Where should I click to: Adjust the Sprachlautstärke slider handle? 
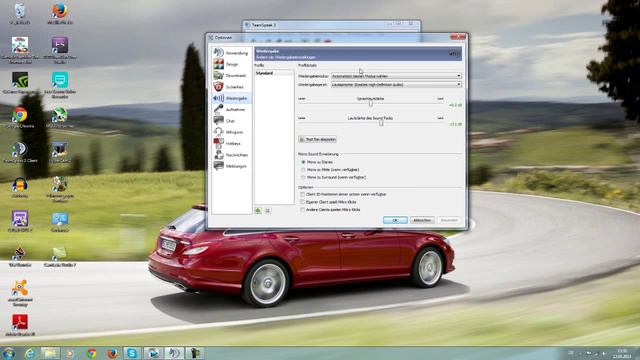[371, 104]
